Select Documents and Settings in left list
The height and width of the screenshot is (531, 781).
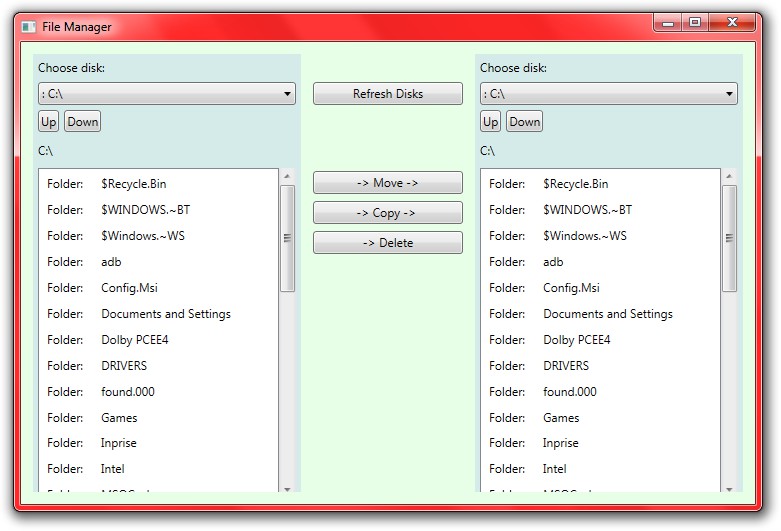pyautogui.click(x=158, y=314)
